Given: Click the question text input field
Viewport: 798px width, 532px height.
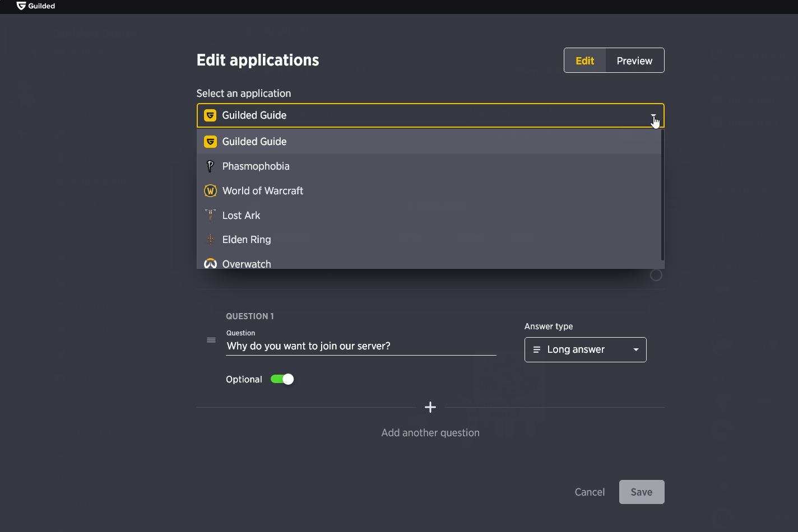Looking at the screenshot, I should coord(361,346).
